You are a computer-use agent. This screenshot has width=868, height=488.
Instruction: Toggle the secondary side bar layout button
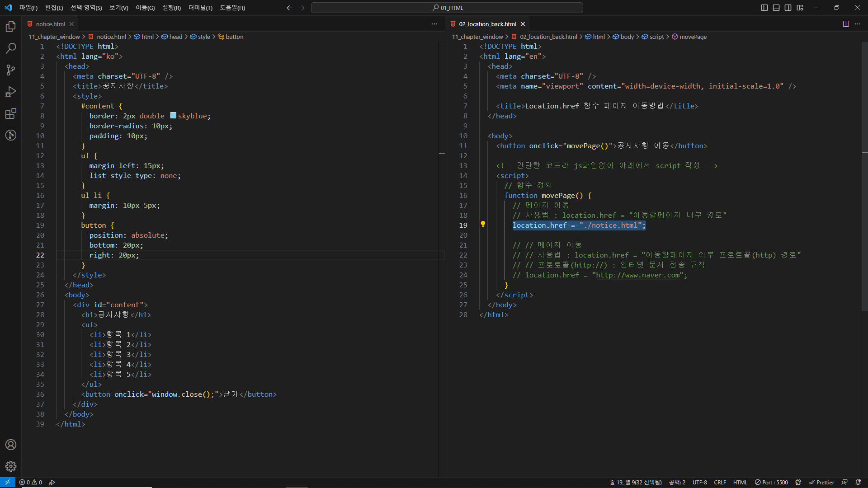[788, 8]
